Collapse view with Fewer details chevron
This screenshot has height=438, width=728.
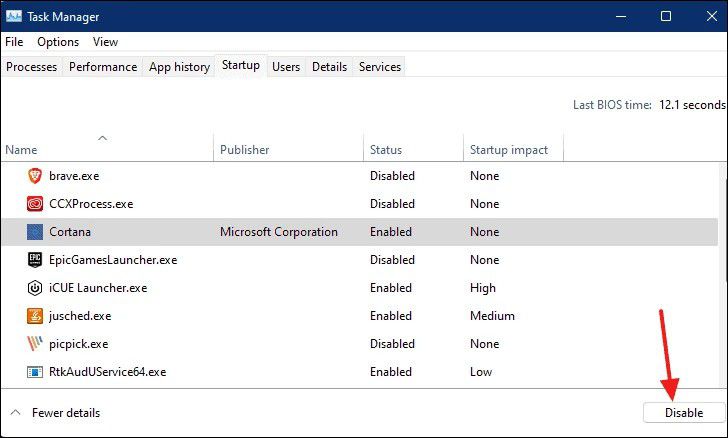click(x=15, y=412)
